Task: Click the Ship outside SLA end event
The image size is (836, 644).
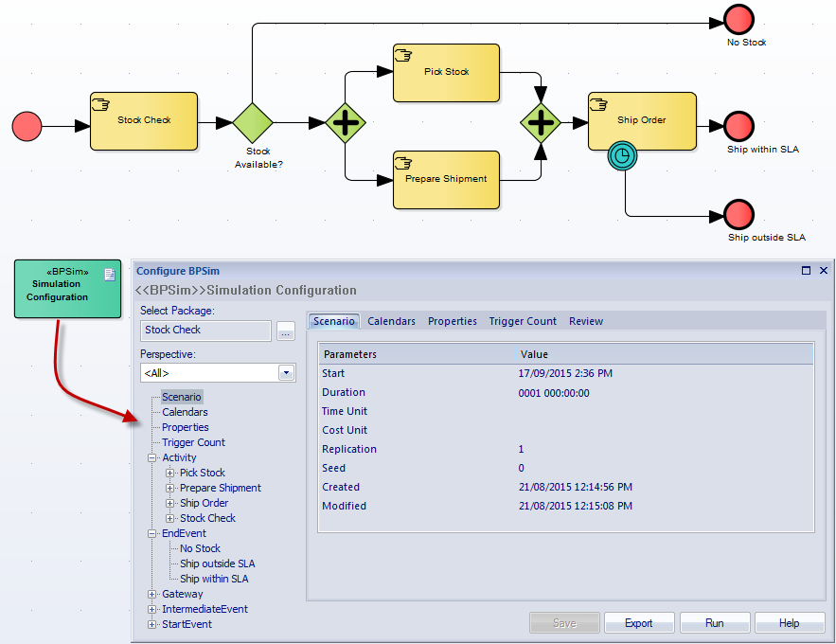Action: pos(738,215)
